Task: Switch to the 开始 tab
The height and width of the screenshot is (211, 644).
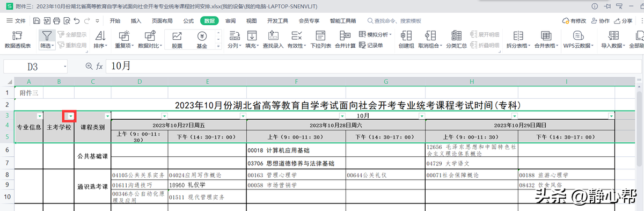Action: coord(115,21)
